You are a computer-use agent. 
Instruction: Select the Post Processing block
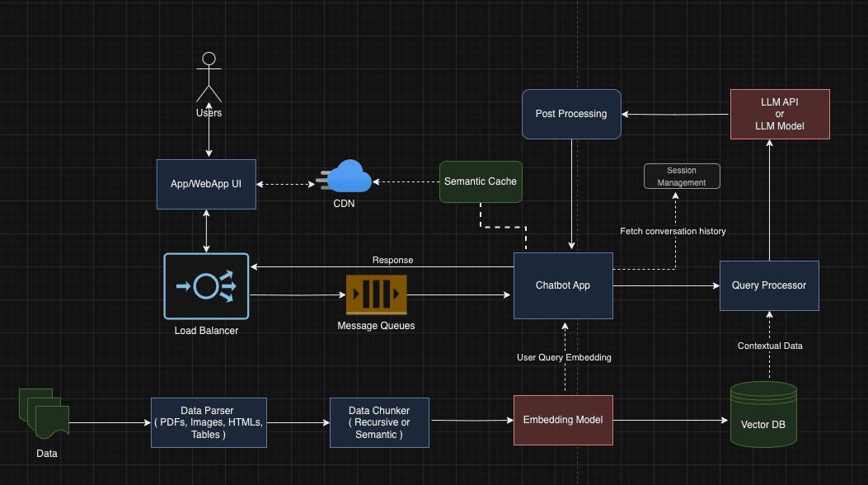pyautogui.click(x=571, y=114)
